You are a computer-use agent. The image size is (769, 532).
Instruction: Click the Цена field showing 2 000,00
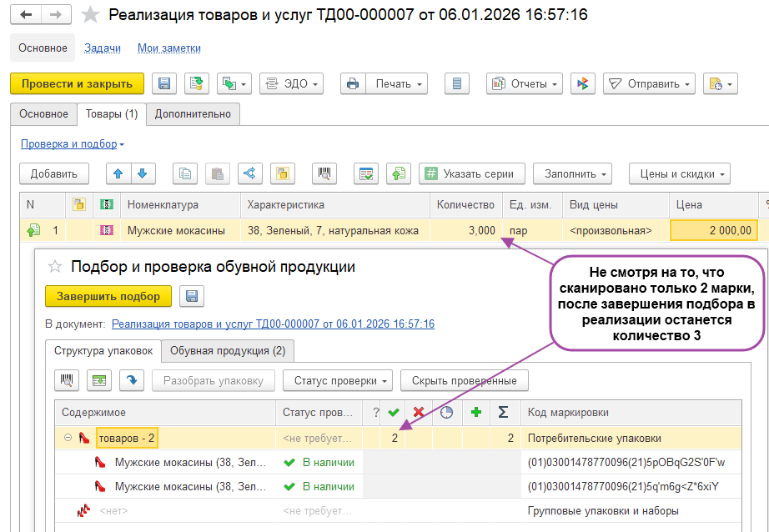pyautogui.click(x=713, y=230)
